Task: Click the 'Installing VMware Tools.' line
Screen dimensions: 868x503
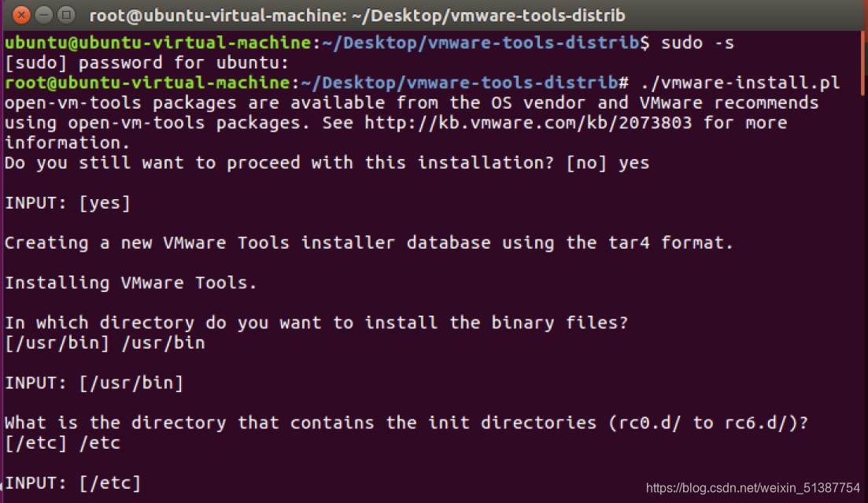Action: click(131, 282)
